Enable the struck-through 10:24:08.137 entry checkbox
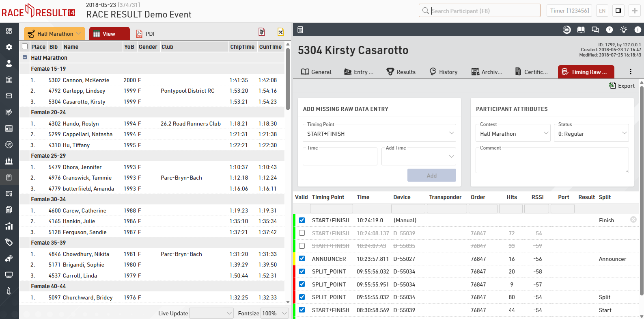Viewport: 644px width, 319px height. click(x=302, y=233)
